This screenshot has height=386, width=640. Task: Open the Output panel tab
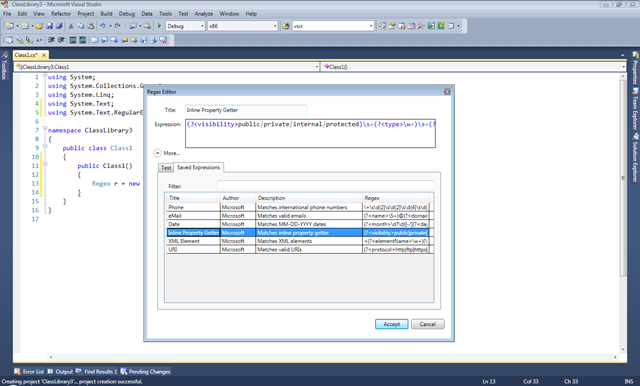(x=60, y=371)
